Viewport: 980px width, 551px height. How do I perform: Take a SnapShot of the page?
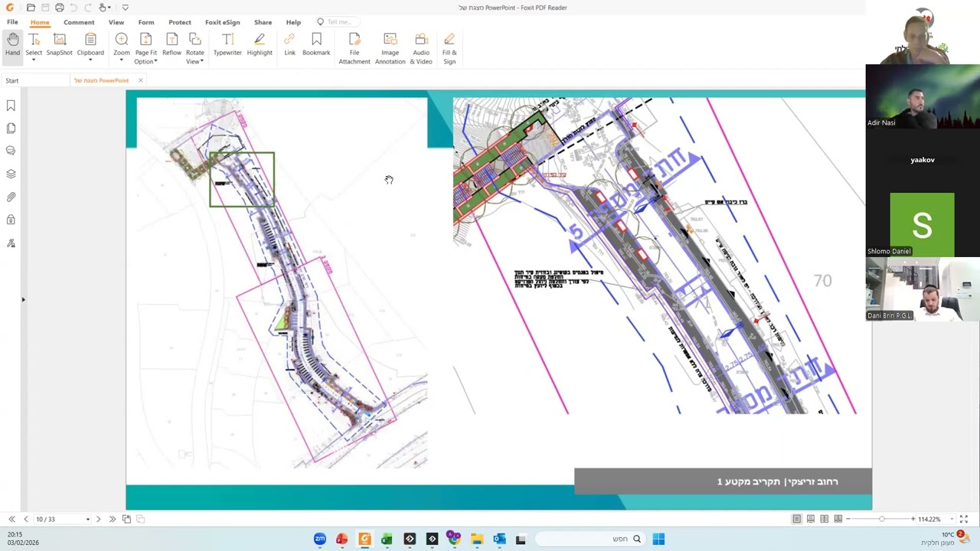59,45
